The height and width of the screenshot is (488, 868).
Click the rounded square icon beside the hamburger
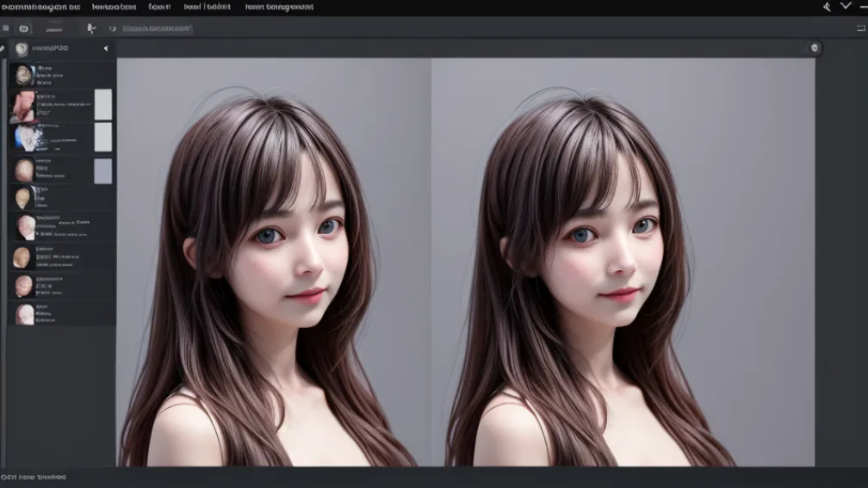tap(23, 28)
